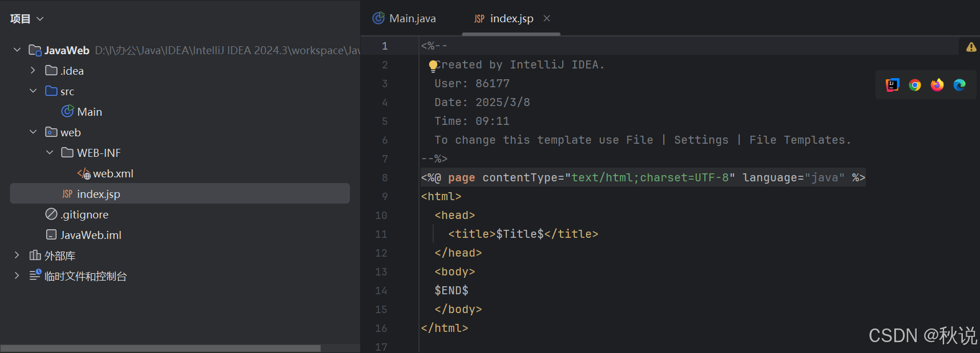The height and width of the screenshot is (353, 980).
Task: Select JavaWeb.iml in project tree
Action: [x=91, y=235]
